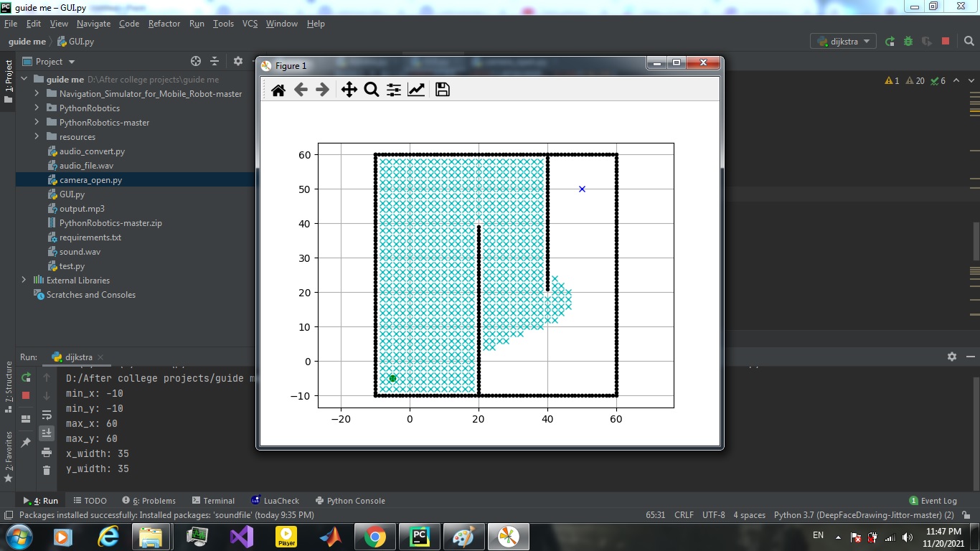Open MATLAB from the taskbar

point(331,537)
